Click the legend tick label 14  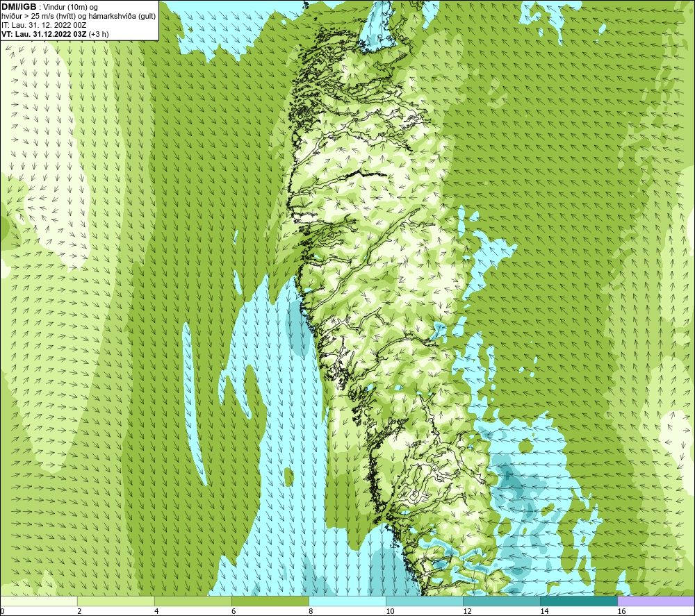click(x=544, y=611)
